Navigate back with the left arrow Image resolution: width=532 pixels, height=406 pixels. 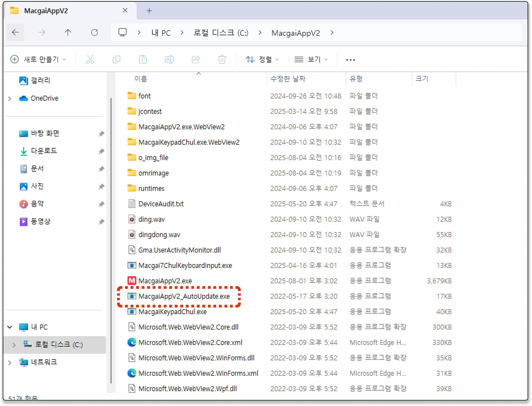(x=15, y=33)
